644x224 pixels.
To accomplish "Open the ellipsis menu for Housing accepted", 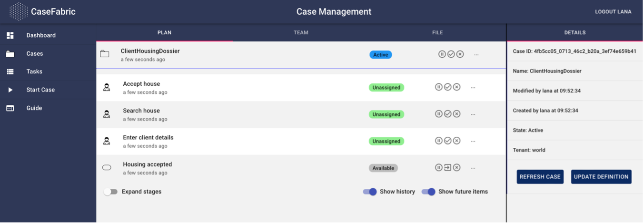I will pos(473,168).
